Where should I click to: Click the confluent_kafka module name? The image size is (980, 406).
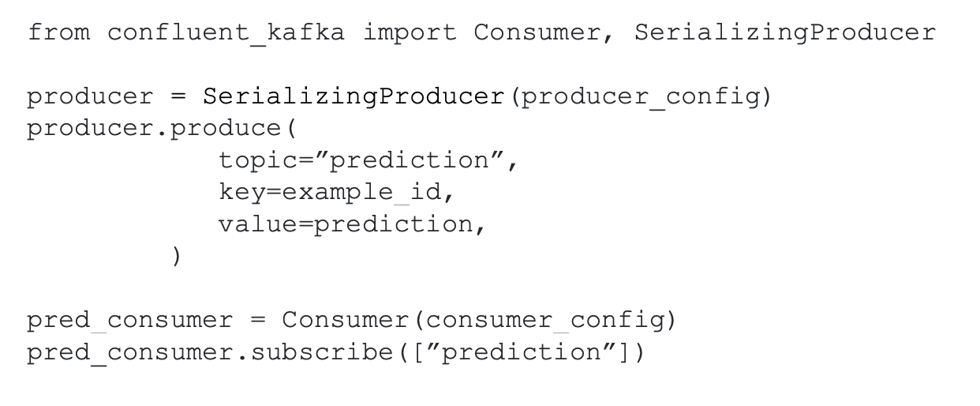(x=226, y=34)
